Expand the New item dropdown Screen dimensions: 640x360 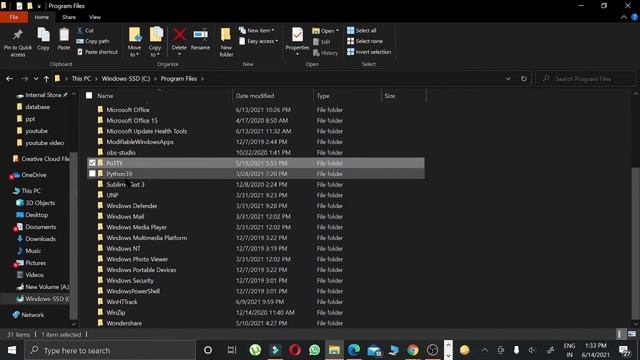[257, 31]
